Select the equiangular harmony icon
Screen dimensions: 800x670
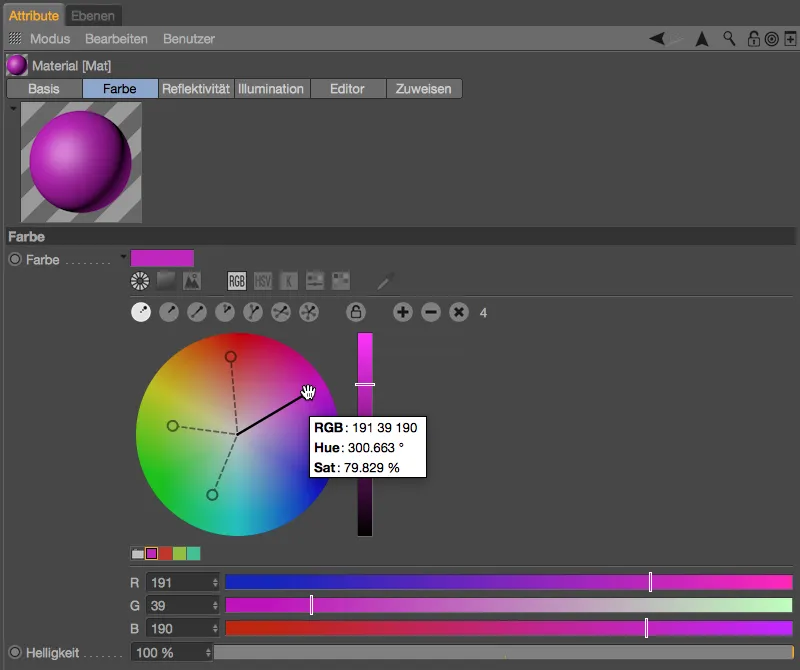point(309,312)
